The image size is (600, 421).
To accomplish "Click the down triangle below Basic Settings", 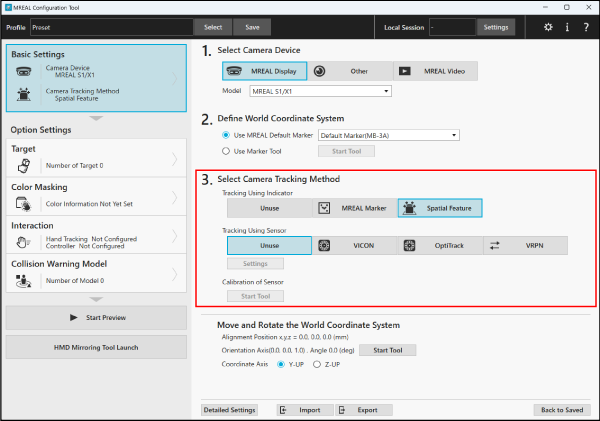I will [96, 118].
